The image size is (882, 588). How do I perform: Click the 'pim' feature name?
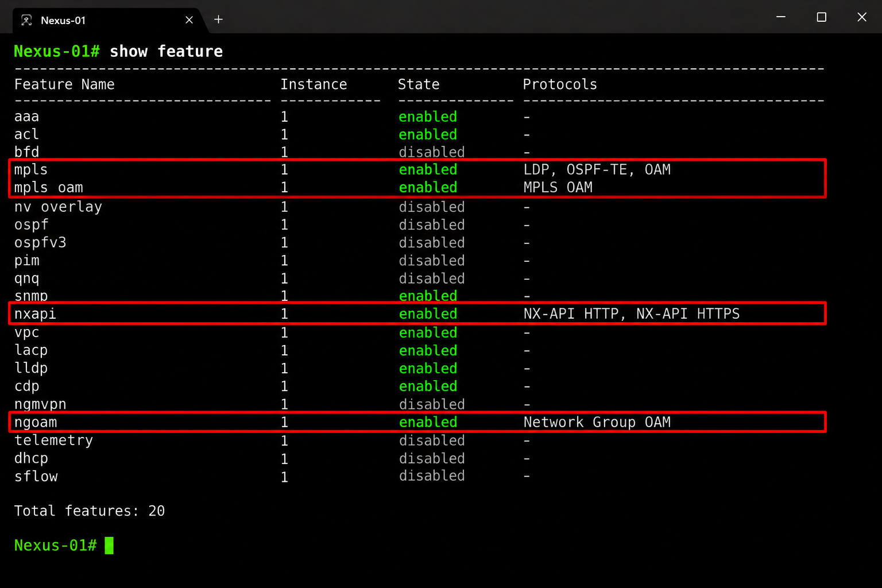[27, 261]
